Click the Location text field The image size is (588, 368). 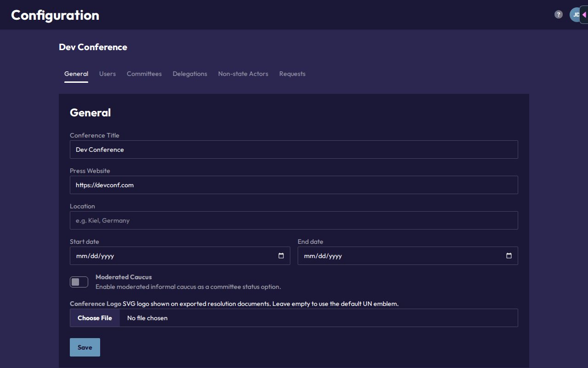(294, 220)
